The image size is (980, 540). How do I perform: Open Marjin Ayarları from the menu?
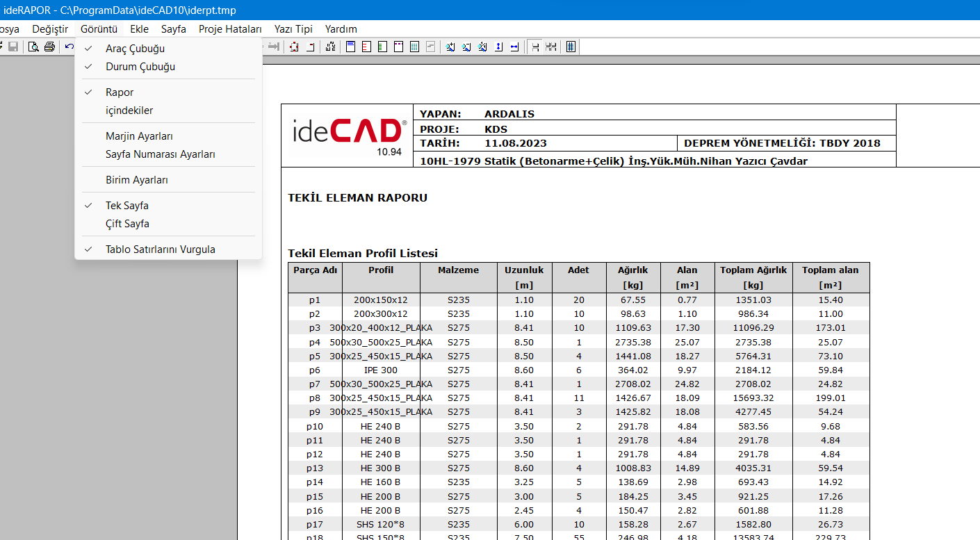(x=168, y=136)
